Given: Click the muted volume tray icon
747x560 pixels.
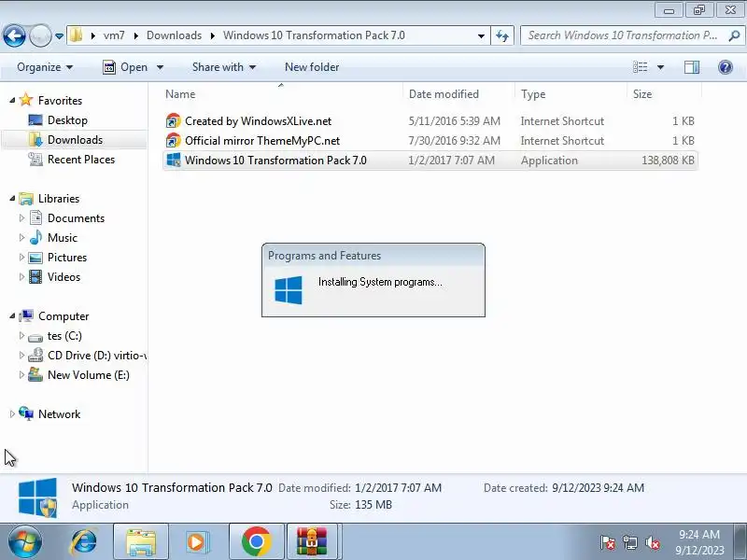Looking at the screenshot, I should [652, 542].
